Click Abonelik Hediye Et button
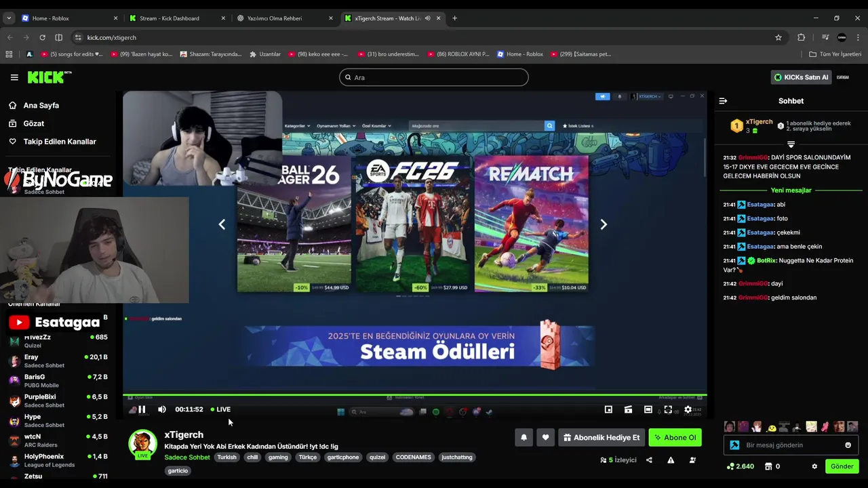Viewport: 868px width, 488px height. 601,438
